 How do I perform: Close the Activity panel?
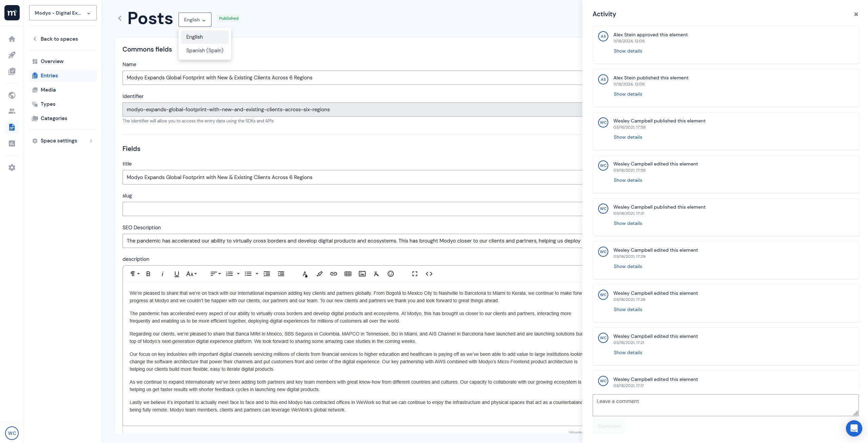(856, 14)
